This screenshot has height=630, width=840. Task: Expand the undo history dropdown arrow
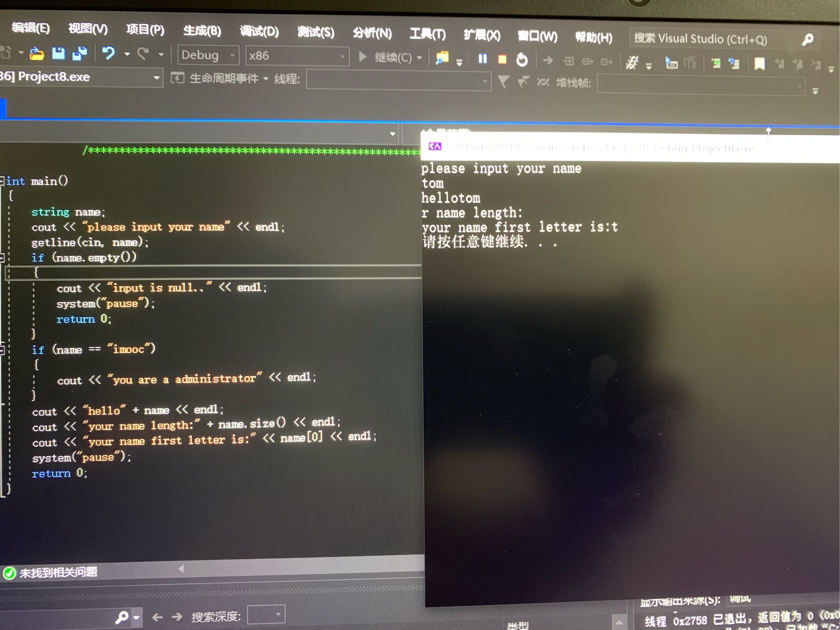click(127, 54)
